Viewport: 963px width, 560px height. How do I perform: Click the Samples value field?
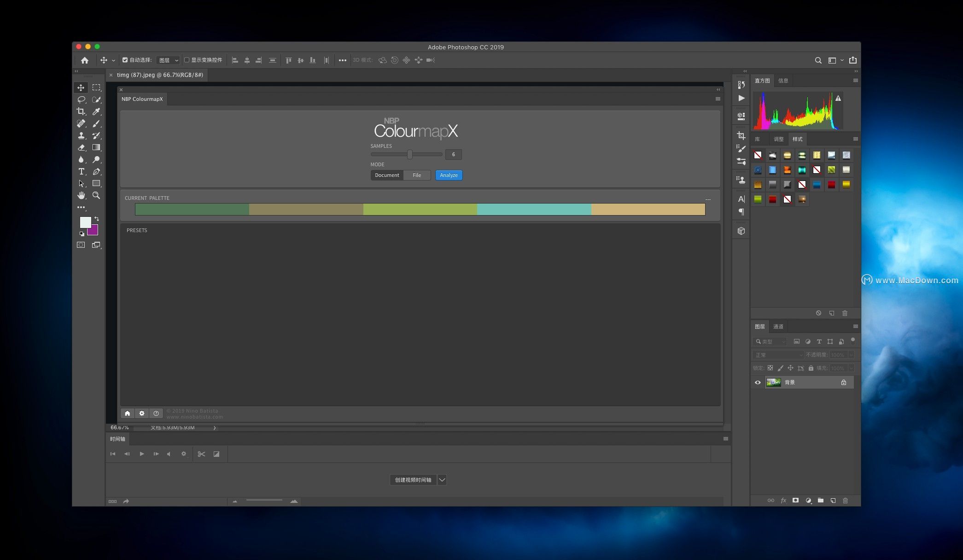click(x=454, y=155)
